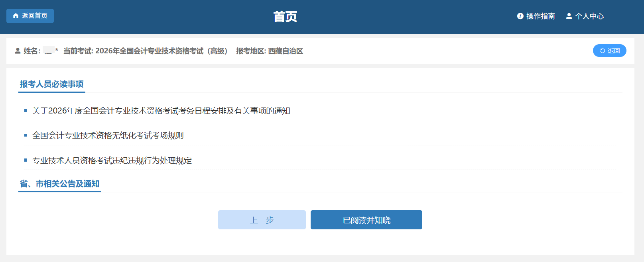
Task: Click the bullet before 违纪违规行为处理规定 item
Action: 26,160
